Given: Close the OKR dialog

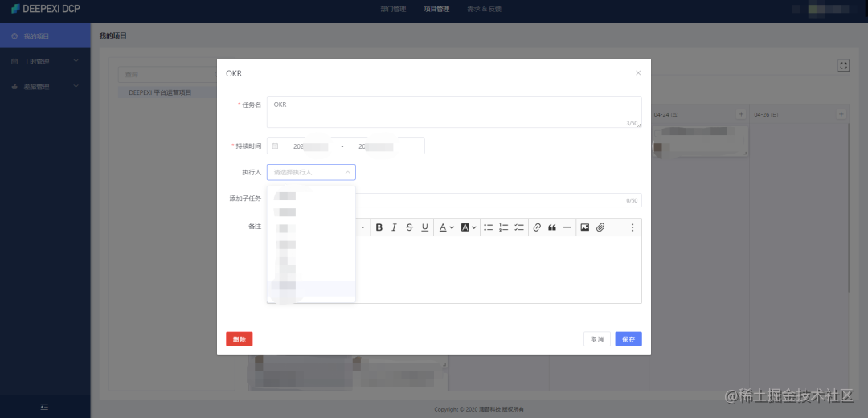Looking at the screenshot, I should 637,72.
